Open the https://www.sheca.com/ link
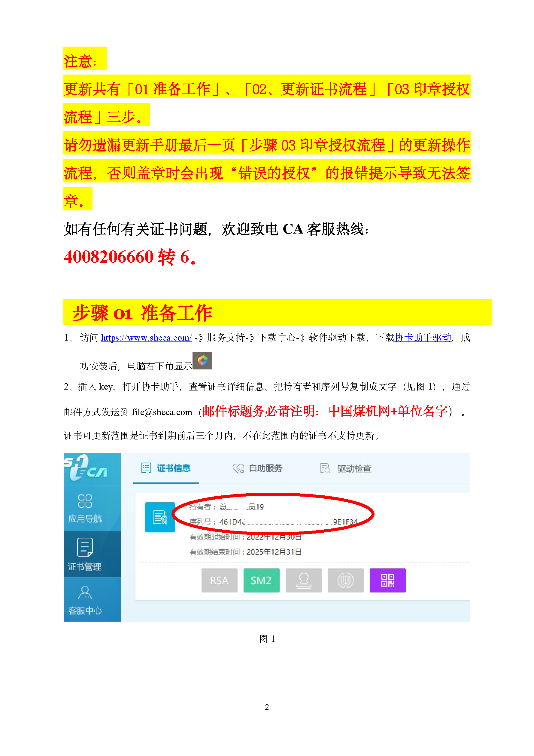 146,338
